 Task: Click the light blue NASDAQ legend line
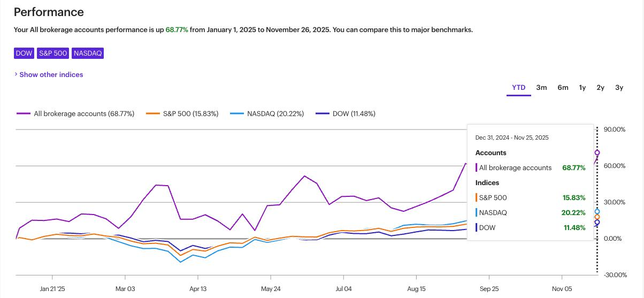coord(237,113)
